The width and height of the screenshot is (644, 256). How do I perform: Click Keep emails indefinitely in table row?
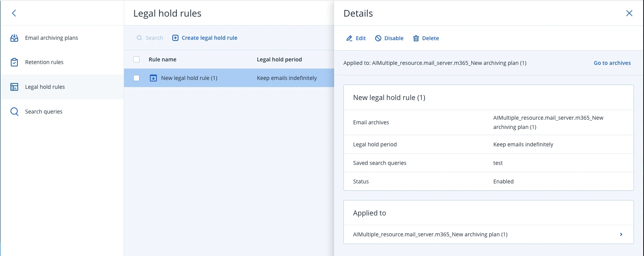[x=287, y=78]
